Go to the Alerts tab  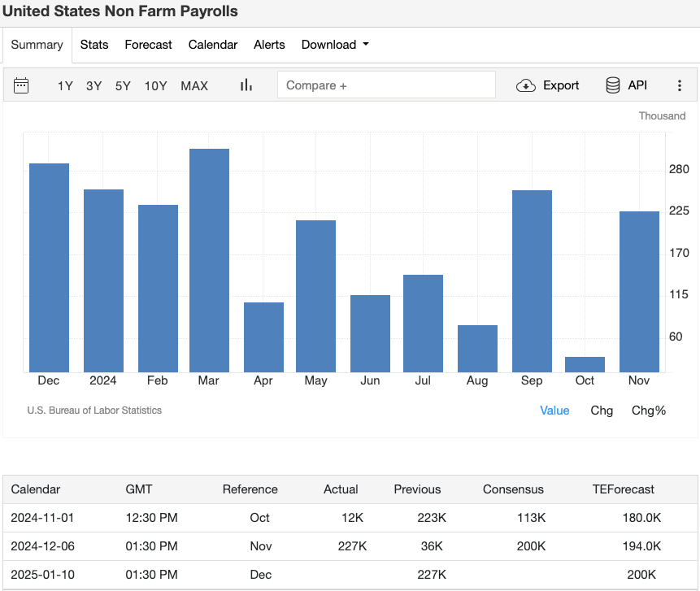pyautogui.click(x=269, y=45)
